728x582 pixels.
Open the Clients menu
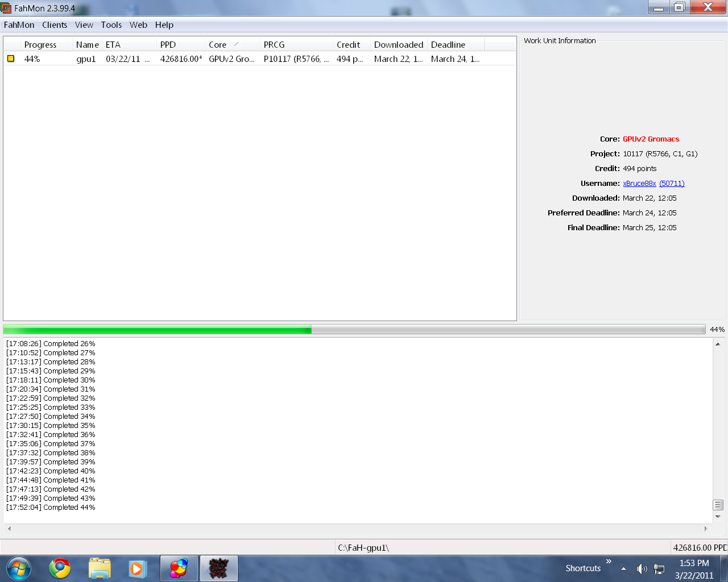55,25
